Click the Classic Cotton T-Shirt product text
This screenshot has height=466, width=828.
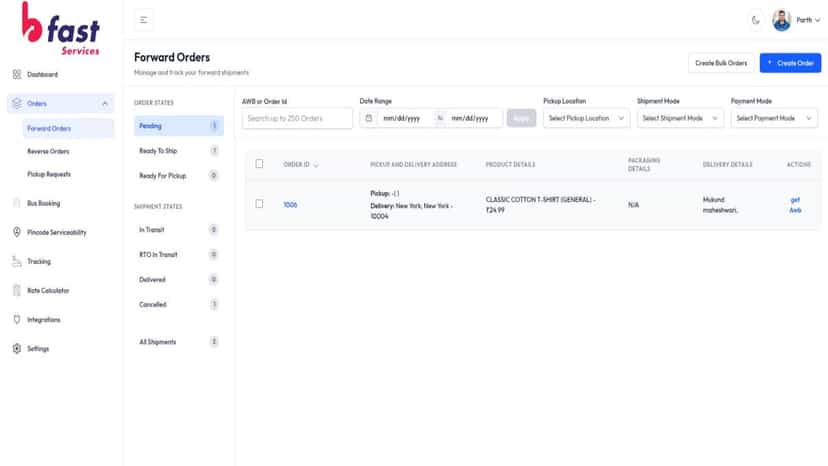540,204
